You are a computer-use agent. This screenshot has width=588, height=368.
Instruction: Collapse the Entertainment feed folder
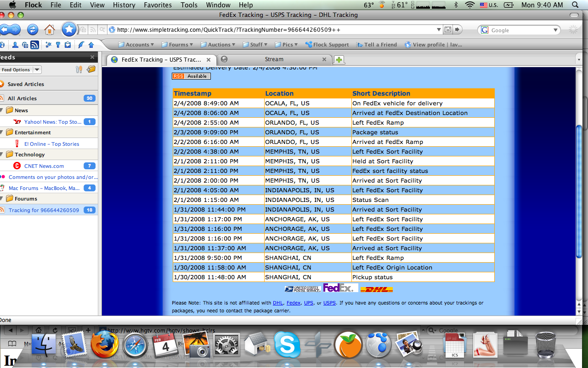(x=2, y=132)
